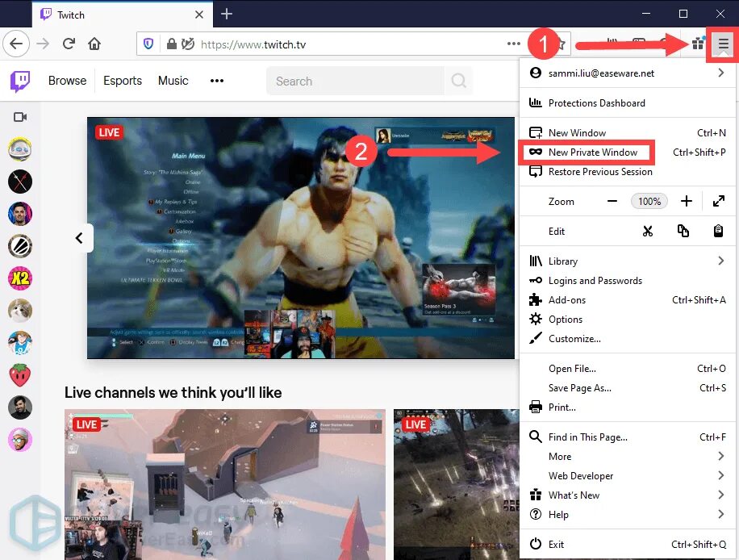This screenshot has width=739, height=560.
Task: Click the Twitch search input field
Action: pos(355,81)
